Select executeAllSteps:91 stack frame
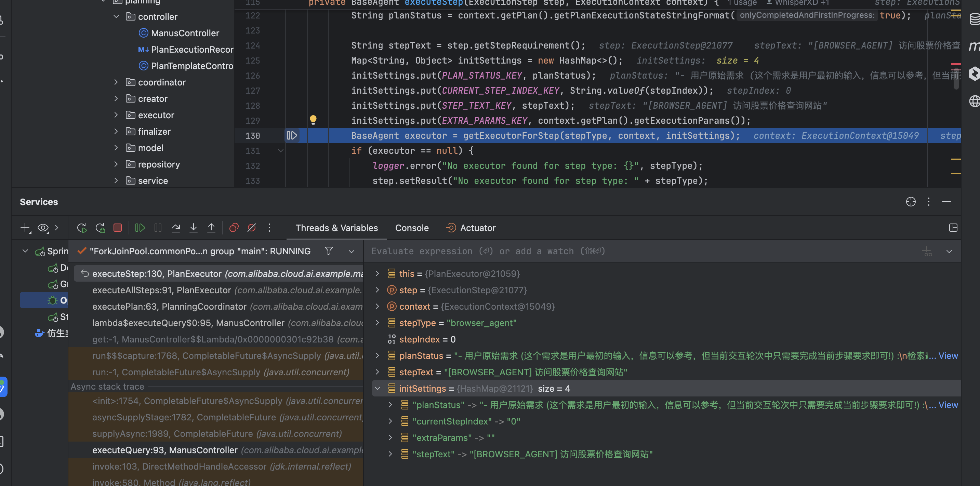This screenshot has height=486, width=980. [162, 290]
